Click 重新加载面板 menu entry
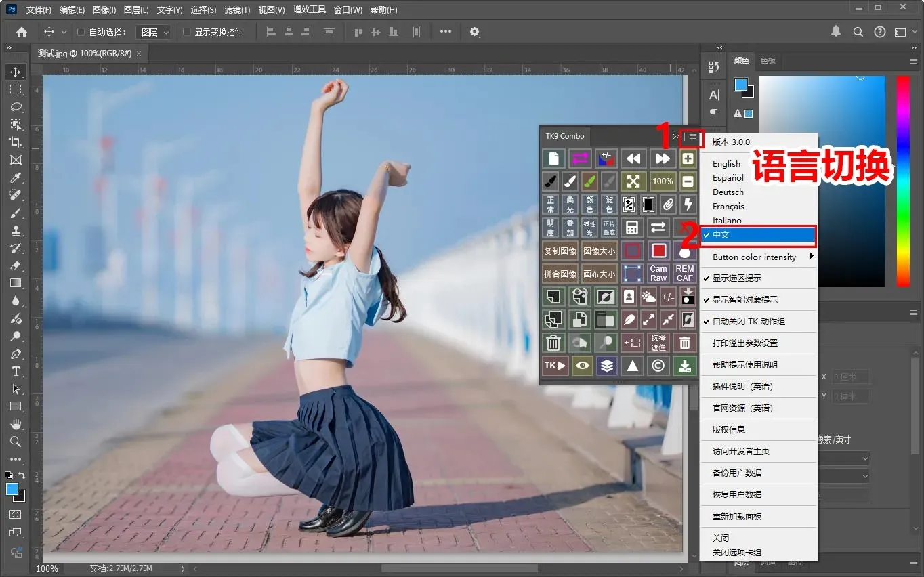924x577 pixels. [737, 517]
